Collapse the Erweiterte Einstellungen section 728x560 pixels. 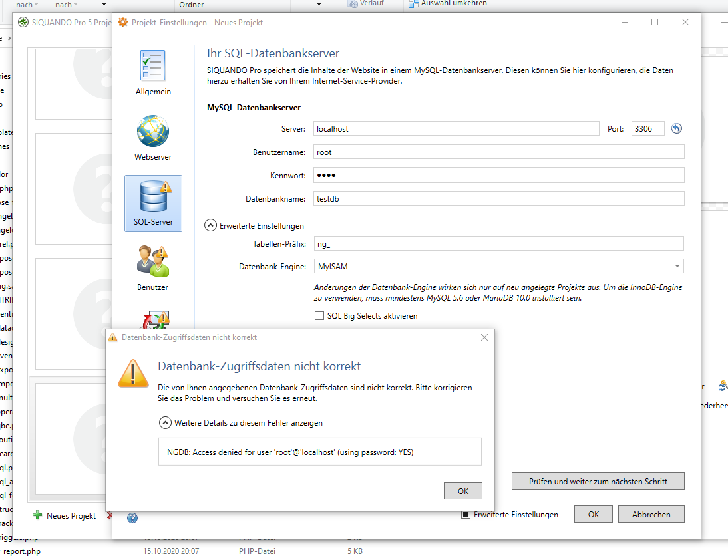pos(211,225)
